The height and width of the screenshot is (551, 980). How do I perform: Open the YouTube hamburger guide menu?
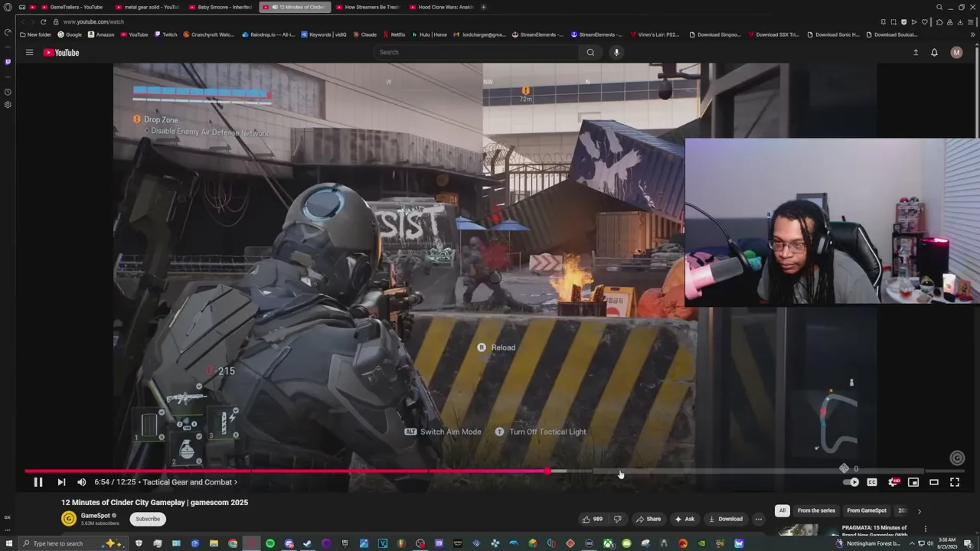[29, 52]
